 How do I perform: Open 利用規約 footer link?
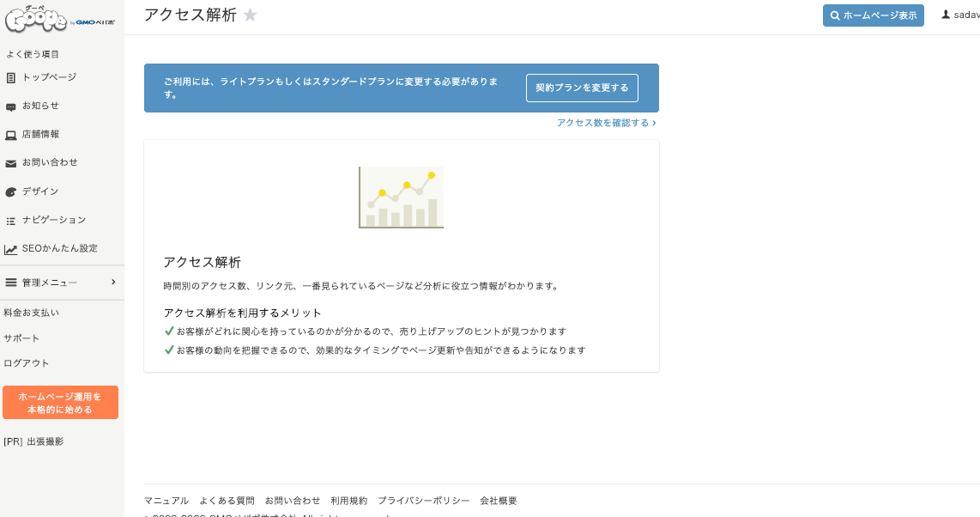pos(348,501)
